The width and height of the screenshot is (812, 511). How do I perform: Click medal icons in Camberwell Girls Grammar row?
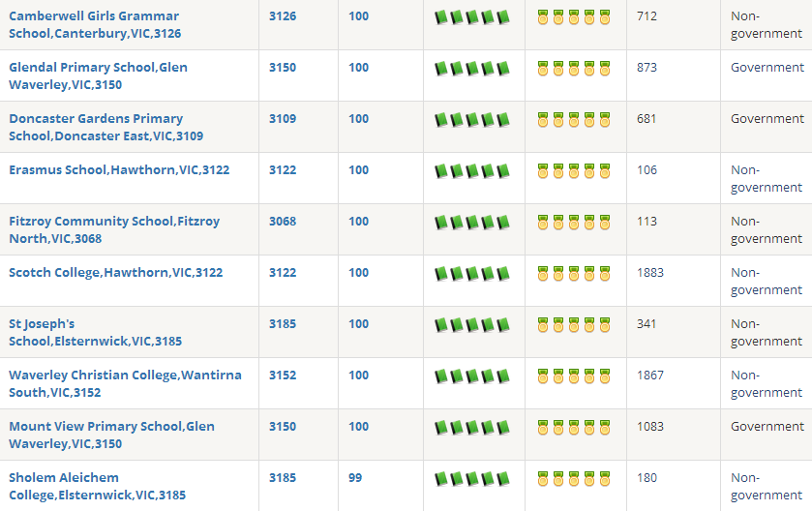coord(574,17)
